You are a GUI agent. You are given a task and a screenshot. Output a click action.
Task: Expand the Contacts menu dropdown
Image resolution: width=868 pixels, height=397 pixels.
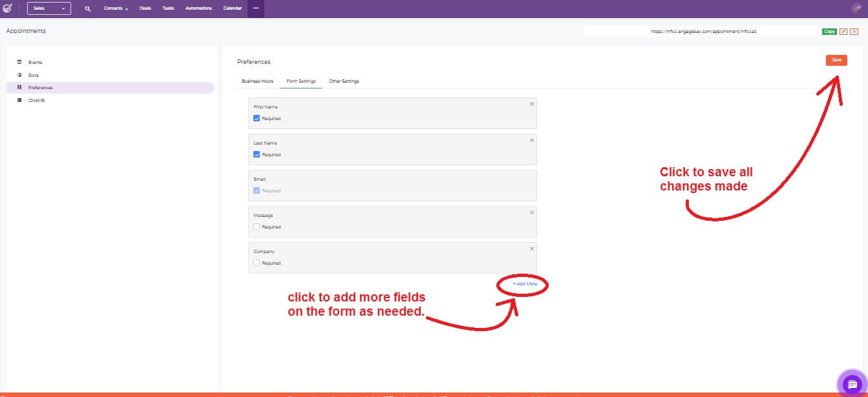(x=116, y=8)
